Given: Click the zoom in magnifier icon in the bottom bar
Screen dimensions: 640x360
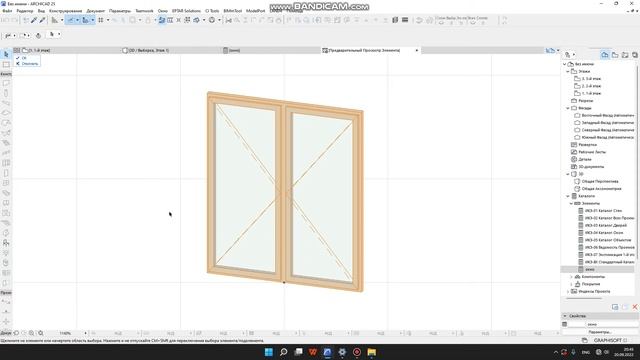Looking at the screenshot, I should click(31, 333).
